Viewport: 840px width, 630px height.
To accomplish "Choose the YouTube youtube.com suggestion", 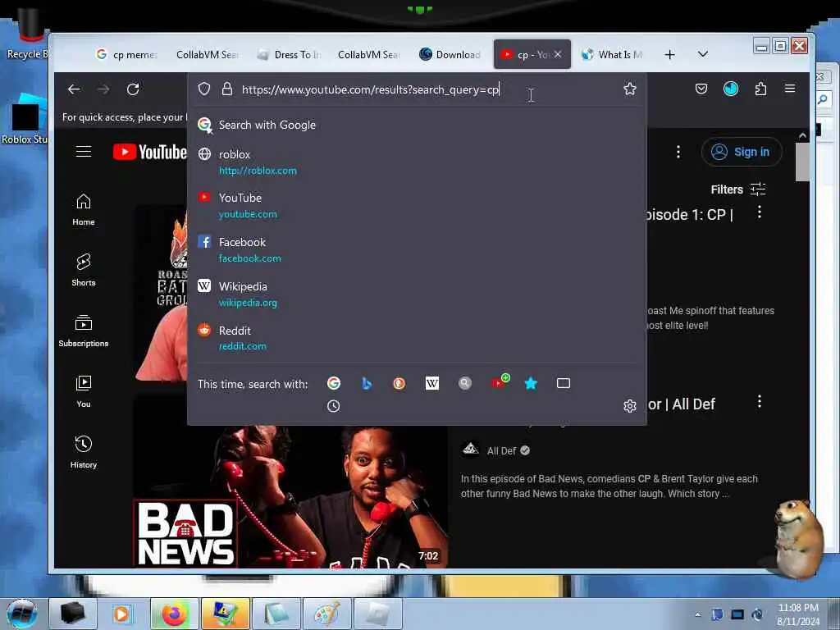I will point(417,206).
